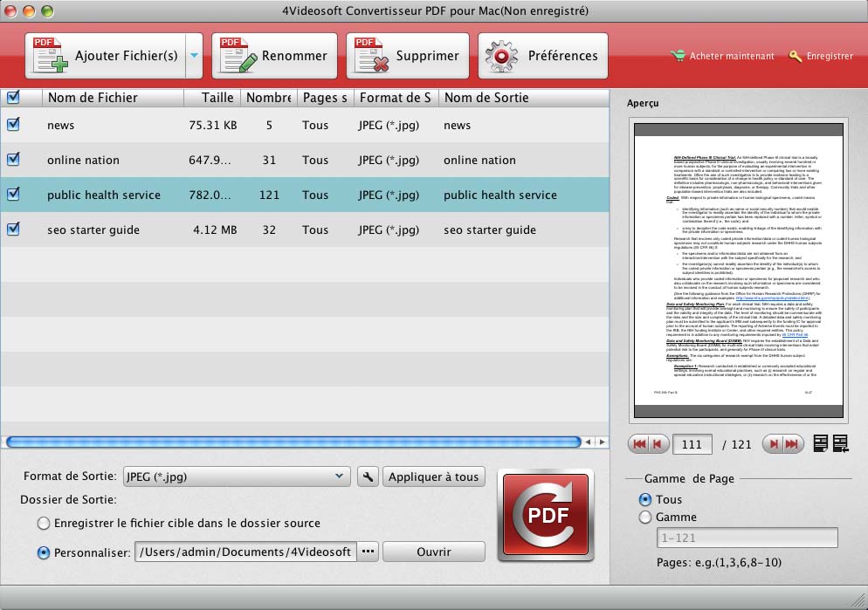The width and height of the screenshot is (868, 610).
Task: Go to next page in preview
Action: (772, 444)
